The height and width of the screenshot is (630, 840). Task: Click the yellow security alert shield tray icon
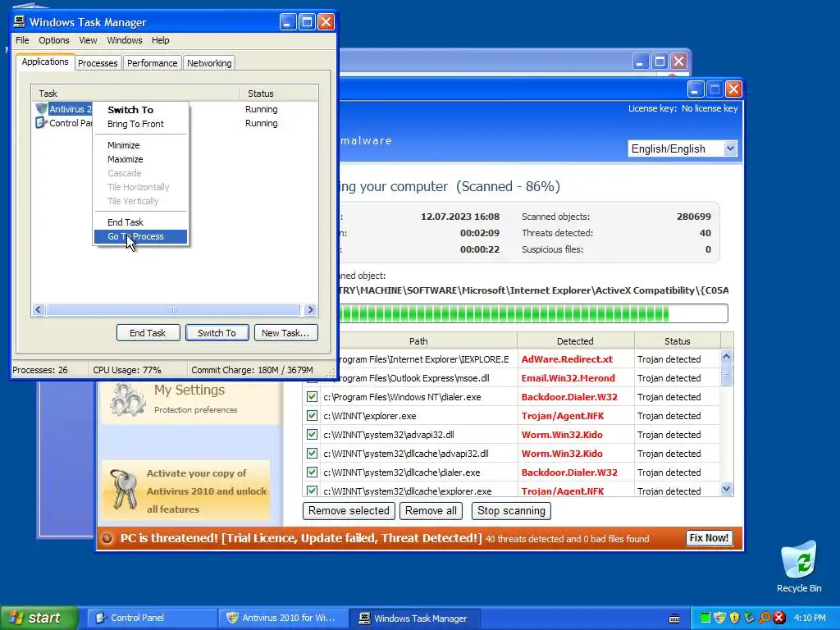tap(734, 618)
